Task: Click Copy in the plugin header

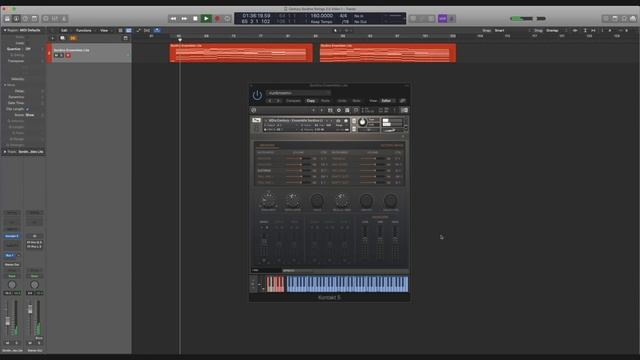Action: point(311,101)
